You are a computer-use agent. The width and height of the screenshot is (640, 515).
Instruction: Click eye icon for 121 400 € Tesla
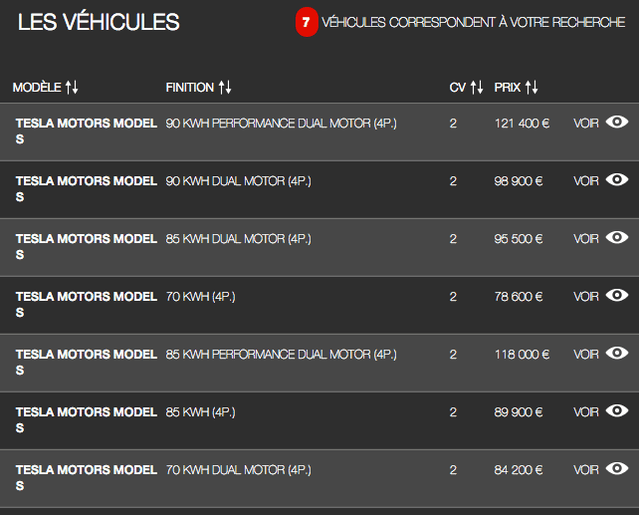pos(617,123)
